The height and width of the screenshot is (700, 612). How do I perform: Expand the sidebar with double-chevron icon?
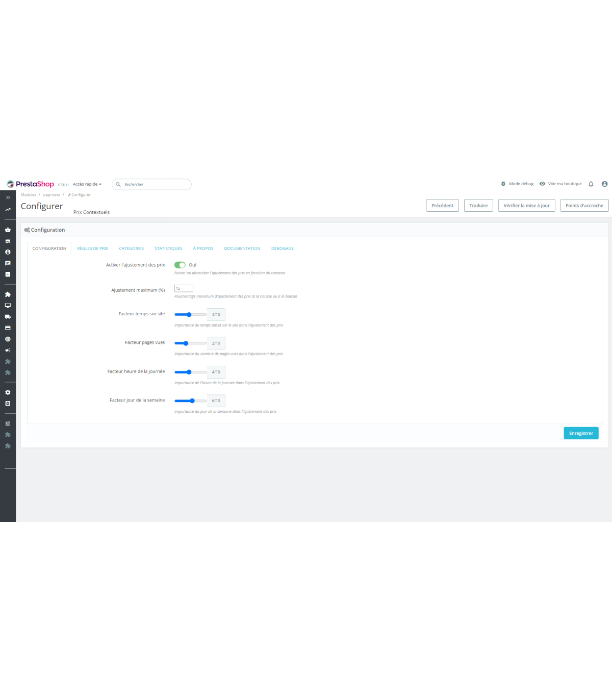[8, 197]
